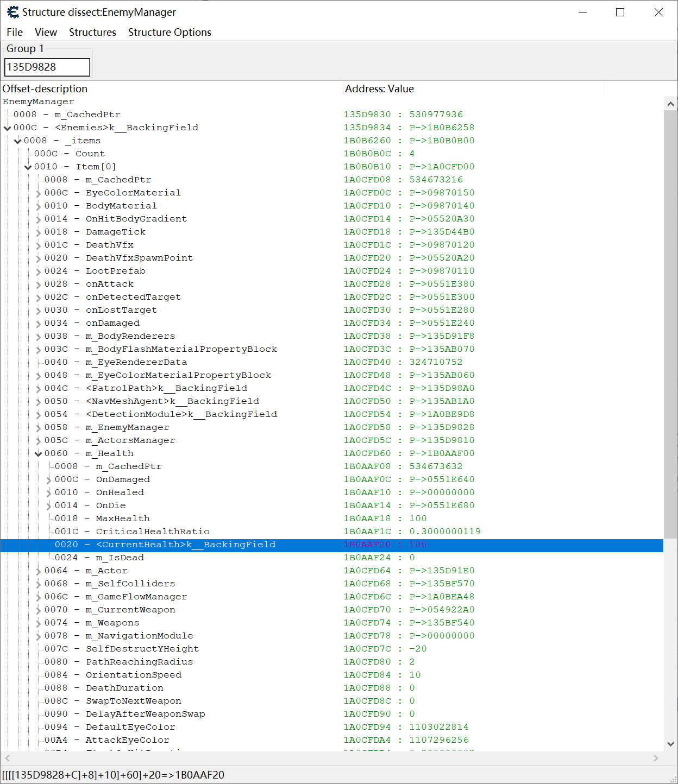678x784 pixels.
Task: Click the Group 1 address input field
Action: (x=47, y=67)
